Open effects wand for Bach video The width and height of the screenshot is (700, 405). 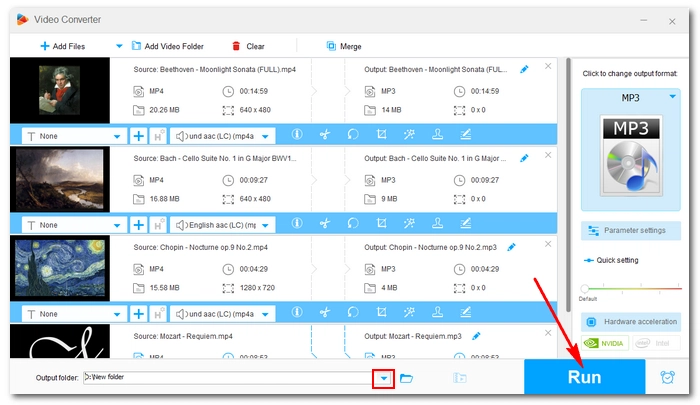pos(409,223)
